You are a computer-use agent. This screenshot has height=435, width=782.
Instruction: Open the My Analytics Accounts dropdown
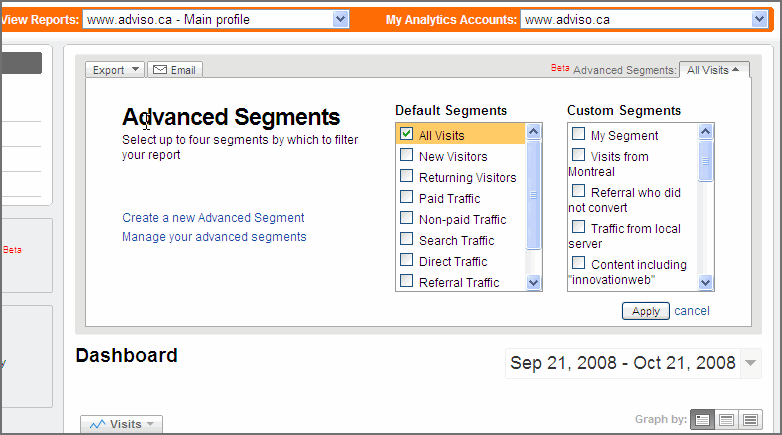tap(759, 19)
